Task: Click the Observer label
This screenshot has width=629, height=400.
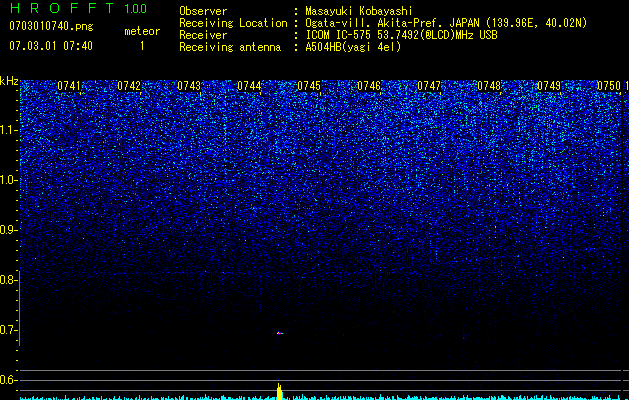Action: pos(203,11)
